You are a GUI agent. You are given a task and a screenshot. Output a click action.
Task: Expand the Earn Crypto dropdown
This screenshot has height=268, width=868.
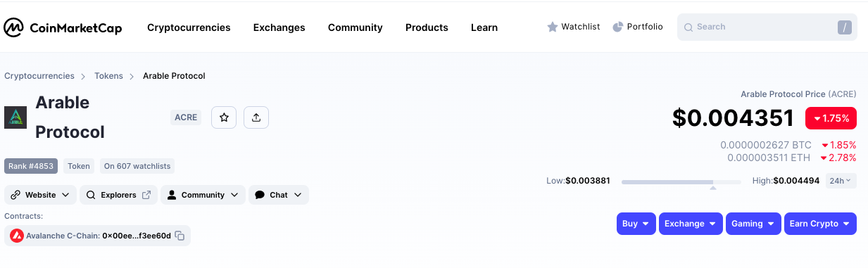click(820, 224)
